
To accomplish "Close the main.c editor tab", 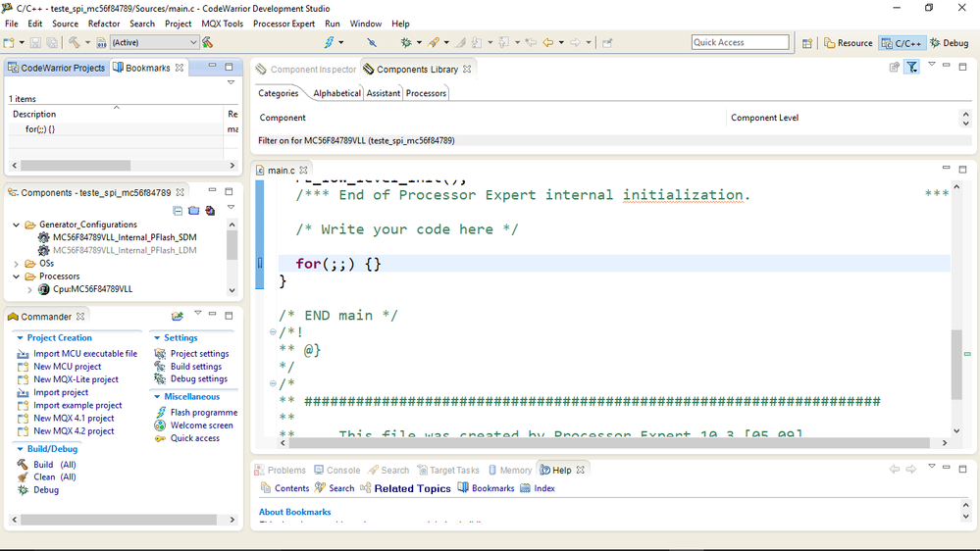I will point(303,170).
